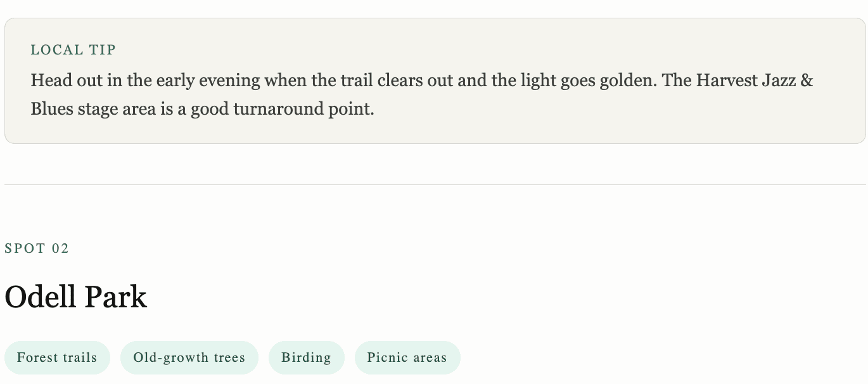
Task: Click the number "02" in the spot label
Action: point(60,248)
